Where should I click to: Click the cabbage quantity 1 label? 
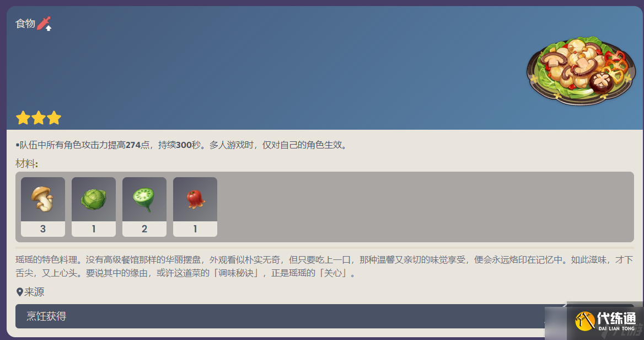94,229
